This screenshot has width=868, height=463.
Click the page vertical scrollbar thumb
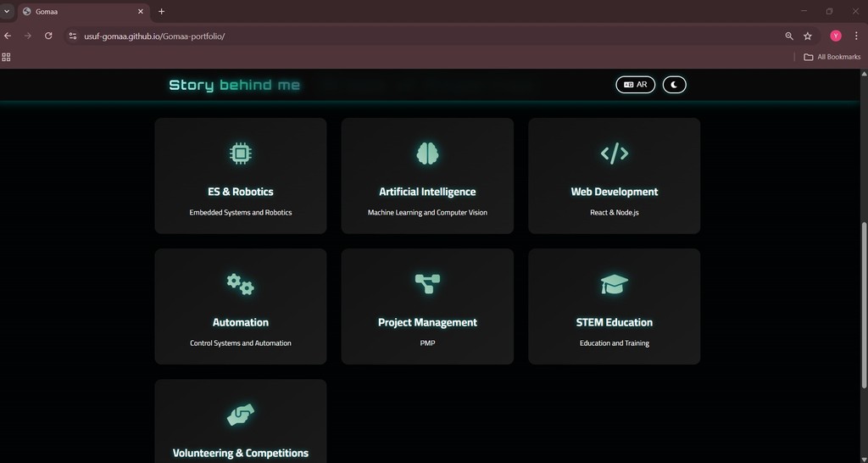coord(864,304)
